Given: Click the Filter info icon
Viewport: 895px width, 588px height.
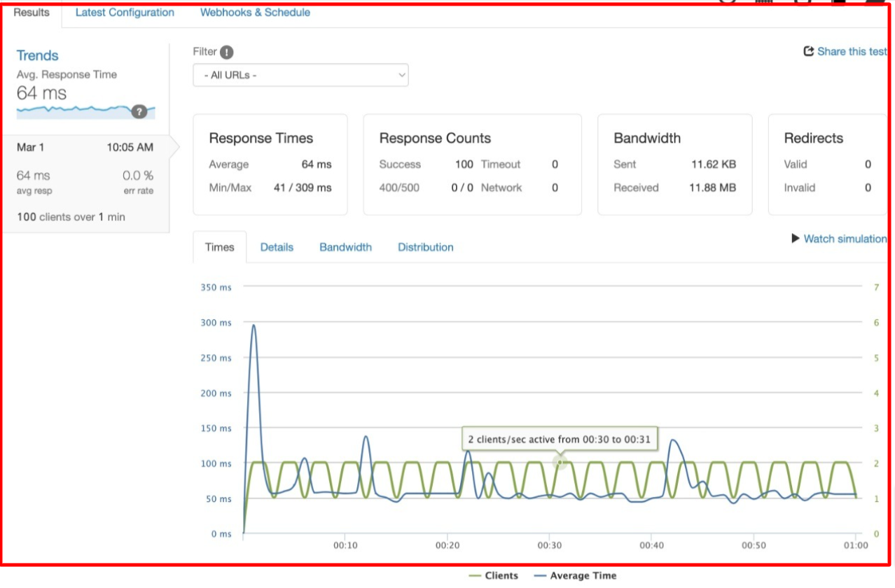Looking at the screenshot, I should [226, 52].
